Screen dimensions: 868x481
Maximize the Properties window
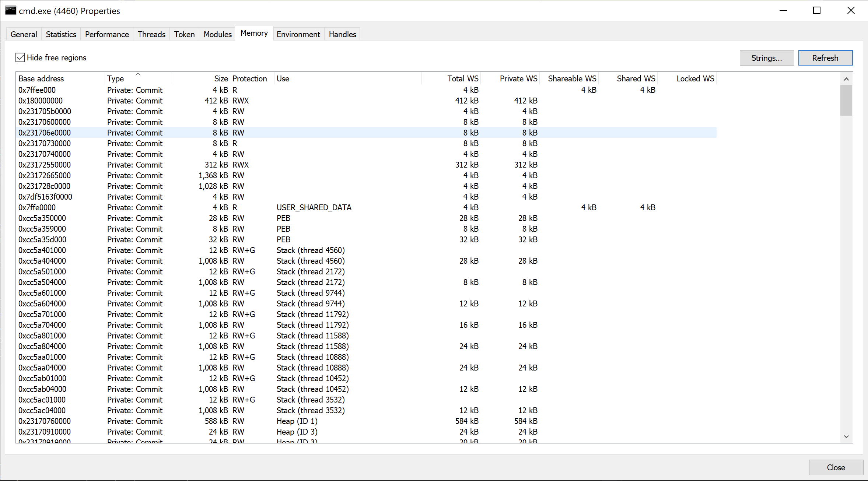(817, 10)
